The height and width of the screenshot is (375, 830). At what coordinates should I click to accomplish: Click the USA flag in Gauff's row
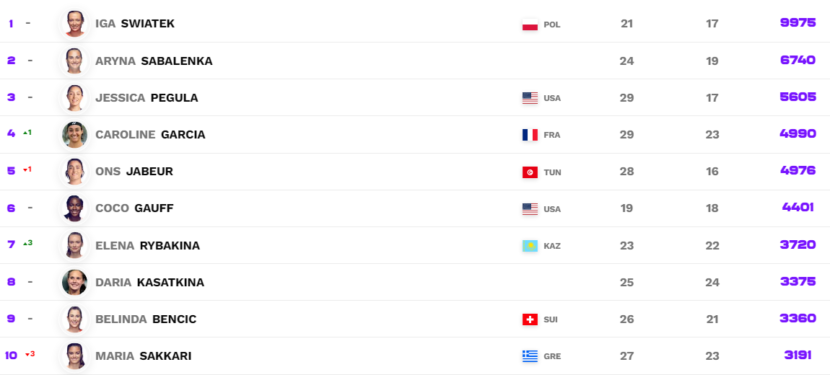(530, 209)
